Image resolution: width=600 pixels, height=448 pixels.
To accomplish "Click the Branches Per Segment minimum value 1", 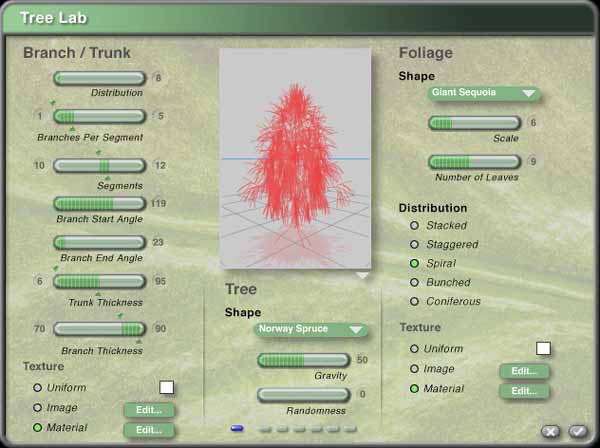I will [39, 116].
